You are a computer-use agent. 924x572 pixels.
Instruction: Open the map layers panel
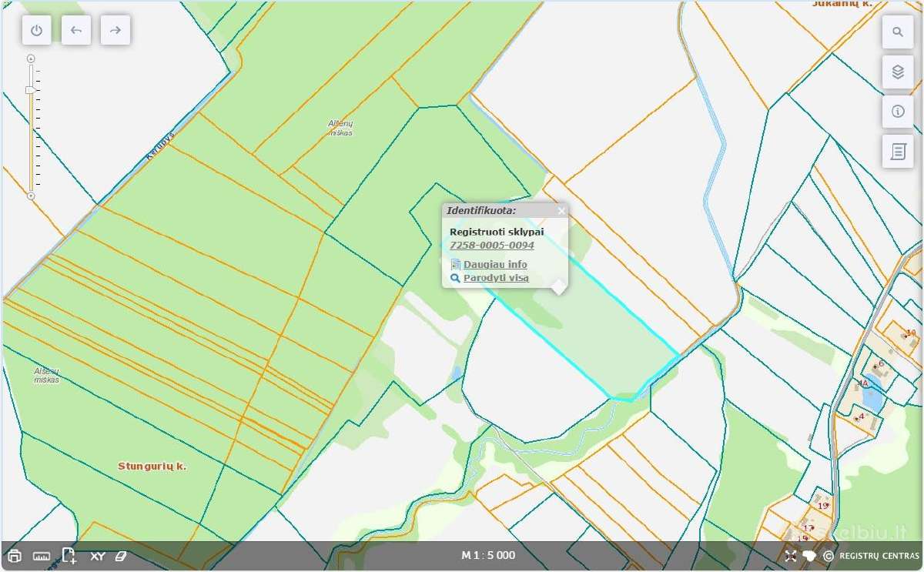897,72
